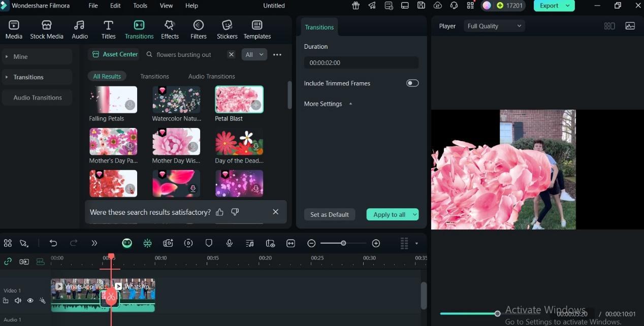Open Export dropdown arrow

pos(568,6)
